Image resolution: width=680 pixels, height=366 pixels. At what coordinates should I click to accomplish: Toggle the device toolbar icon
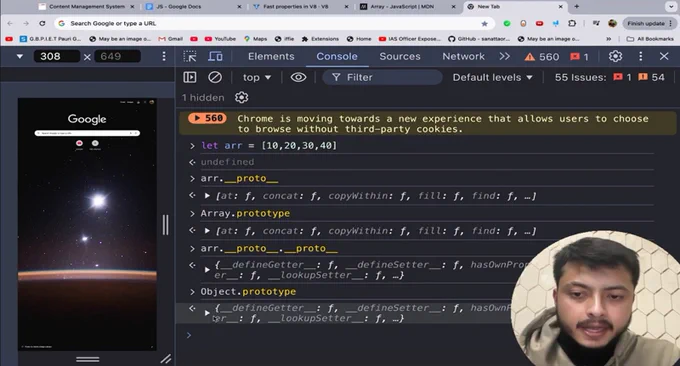click(x=215, y=56)
